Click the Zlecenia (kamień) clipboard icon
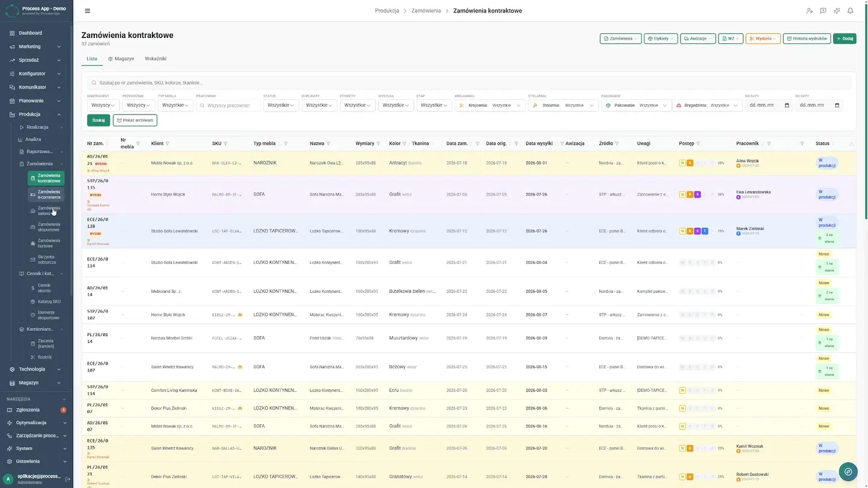This screenshot has height=488, width=868. (x=33, y=343)
